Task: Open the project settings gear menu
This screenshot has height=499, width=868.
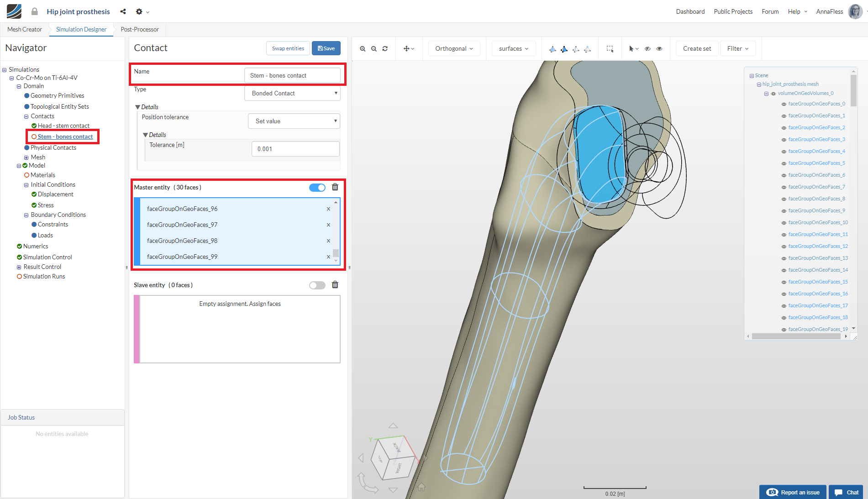Action: [142, 11]
